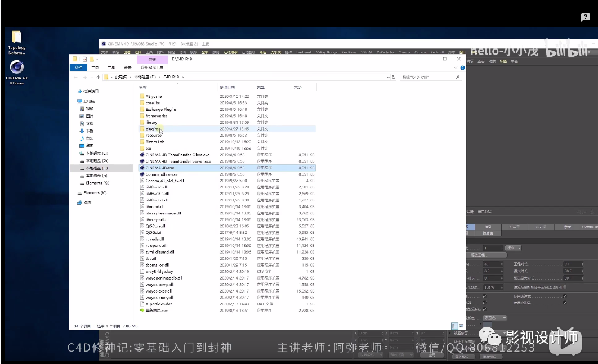Open the plugins folder
This screenshot has height=364, width=598.
(226, 129)
